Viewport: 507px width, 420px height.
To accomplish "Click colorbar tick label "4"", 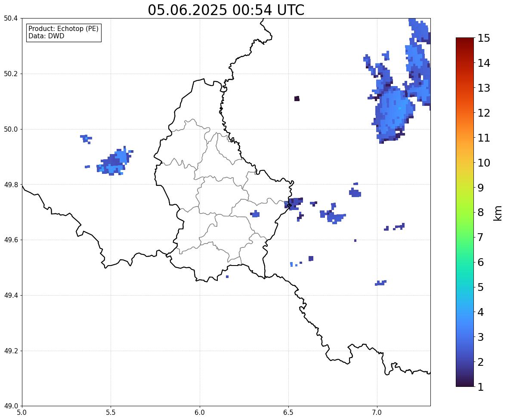I will (x=480, y=312).
